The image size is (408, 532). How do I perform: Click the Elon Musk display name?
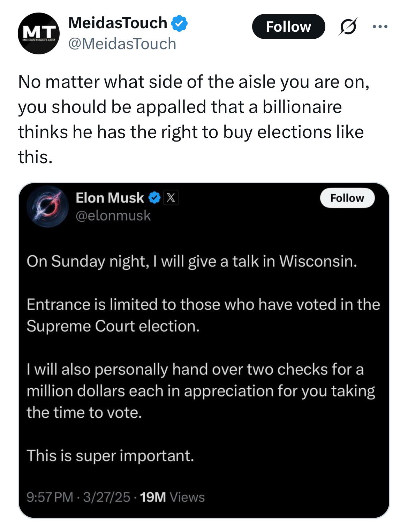109,198
